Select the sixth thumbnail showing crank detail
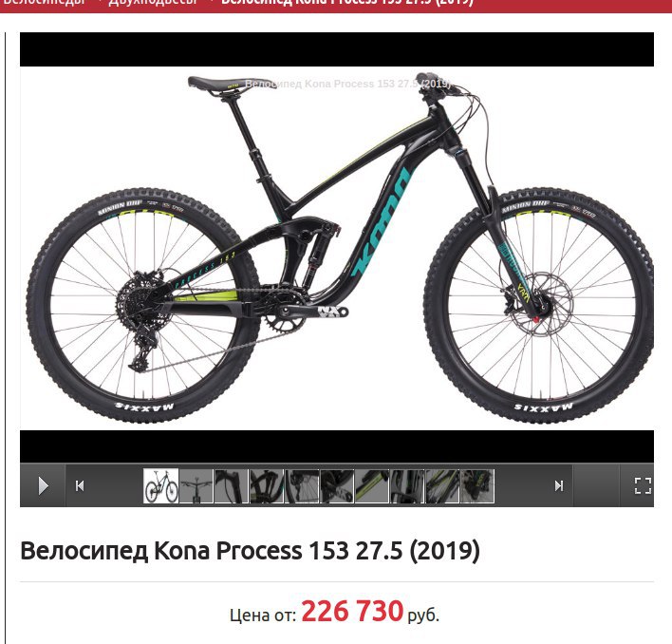This screenshot has height=644, width=672. (337, 485)
